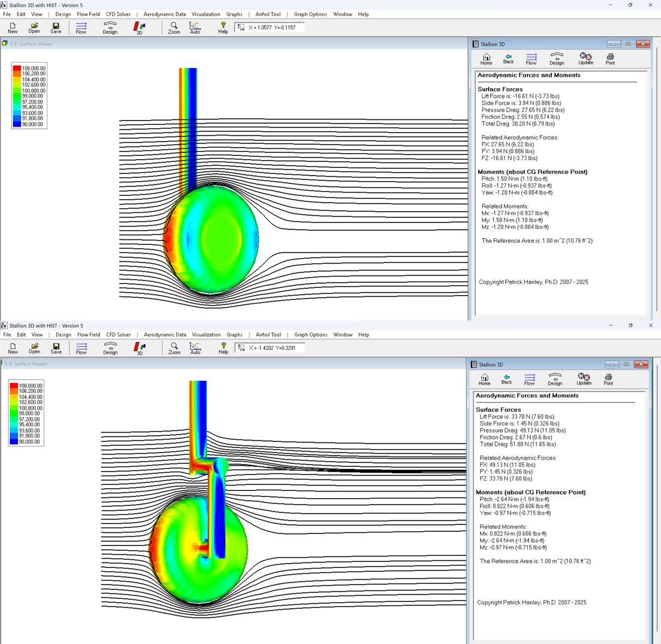The width and height of the screenshot is (661, 644).
Task: Click the Flow icon in the top Stallion 3D panel
Action: click(x=531, y=59)
